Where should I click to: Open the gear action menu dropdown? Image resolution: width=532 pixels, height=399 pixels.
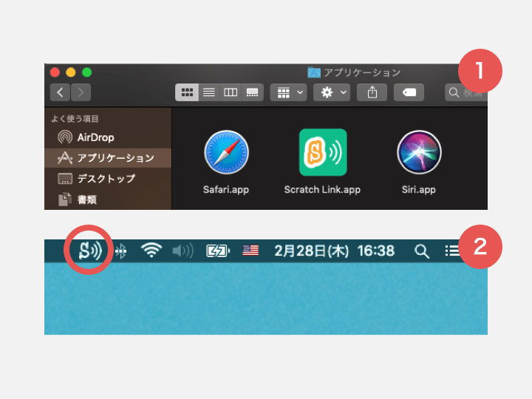click(x=332, y=92)
